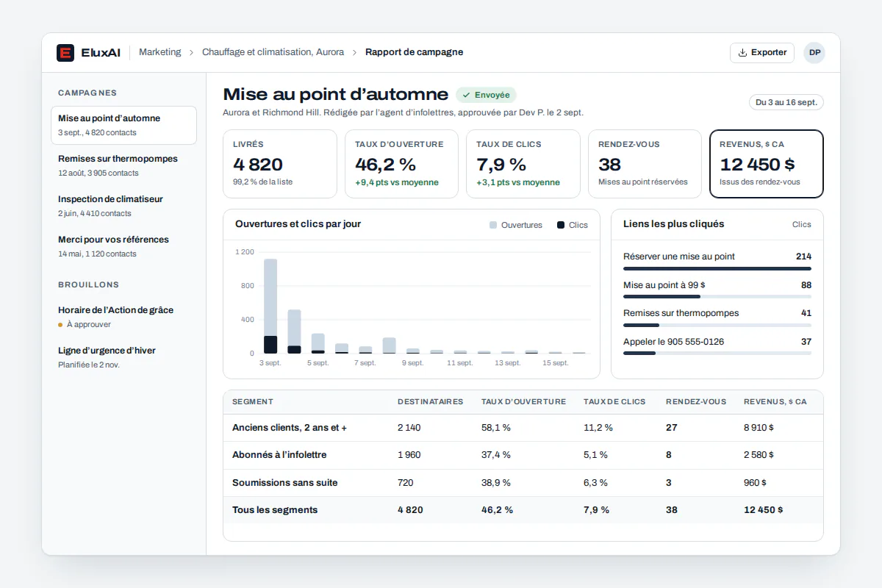Select the Revenus, $ CA metric card
The height and width of the screenshot is (588, 882).
click(767, 164)
